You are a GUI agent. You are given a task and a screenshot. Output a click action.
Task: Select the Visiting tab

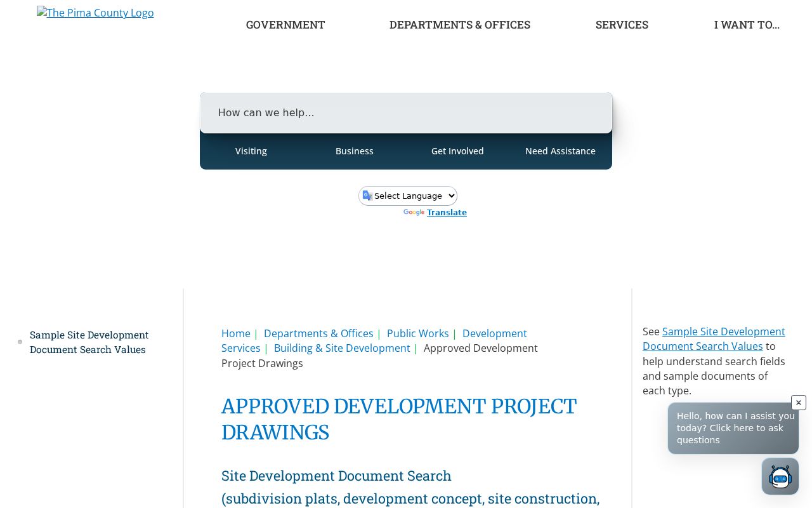[251, 151]
